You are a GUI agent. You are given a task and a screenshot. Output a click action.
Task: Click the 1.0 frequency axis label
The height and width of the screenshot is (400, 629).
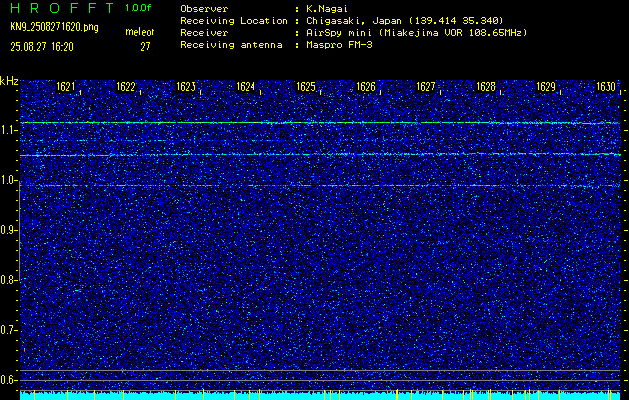[7, 180]
